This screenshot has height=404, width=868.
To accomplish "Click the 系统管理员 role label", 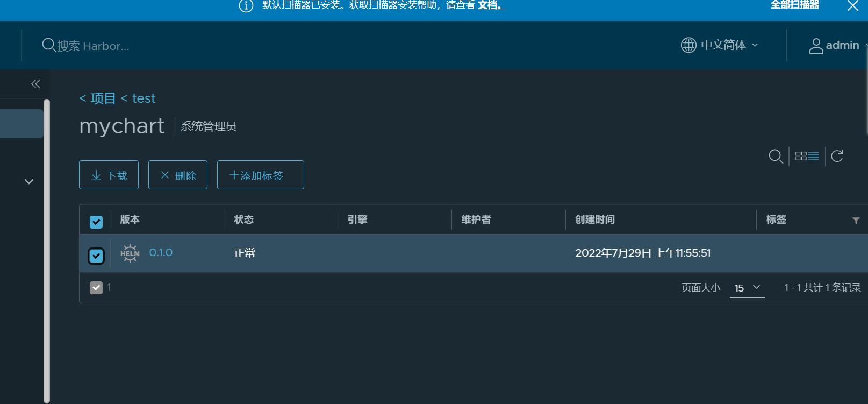I will coord(209,126).
